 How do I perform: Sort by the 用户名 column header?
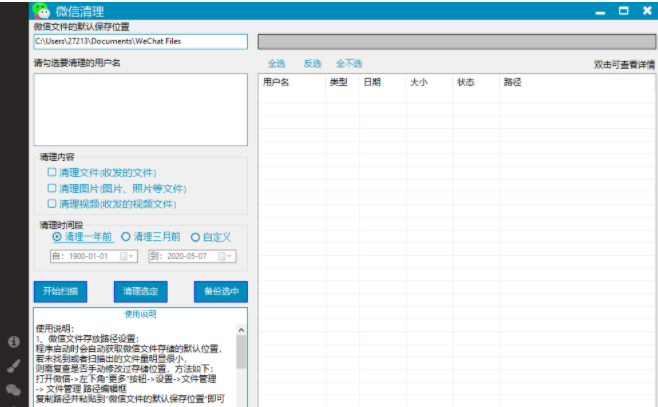[292, 82]
